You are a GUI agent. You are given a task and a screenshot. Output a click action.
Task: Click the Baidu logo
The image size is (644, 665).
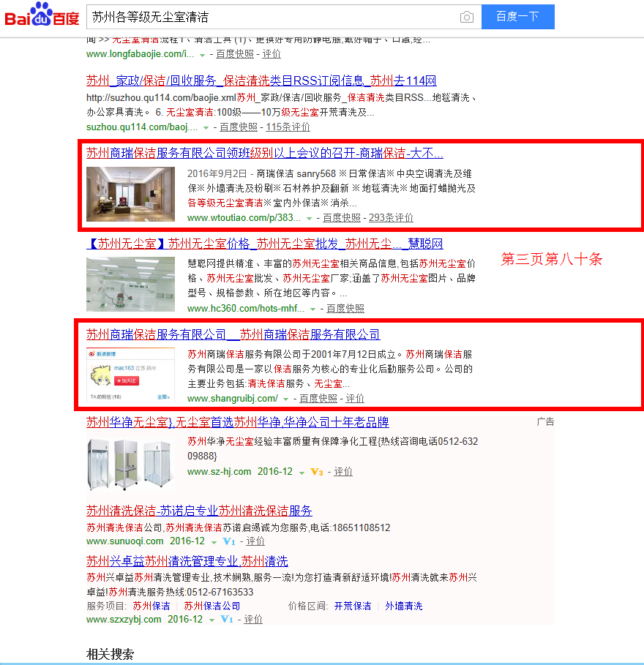click(x=42, y=15)
